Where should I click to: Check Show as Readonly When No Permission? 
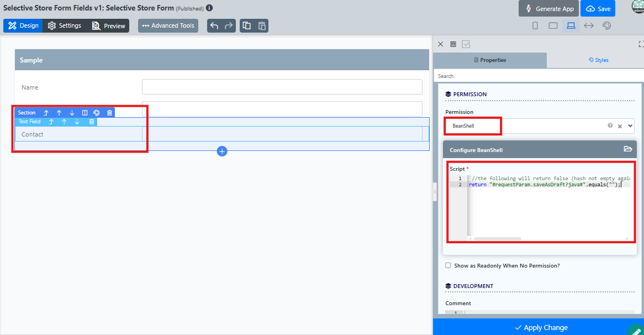448,265
